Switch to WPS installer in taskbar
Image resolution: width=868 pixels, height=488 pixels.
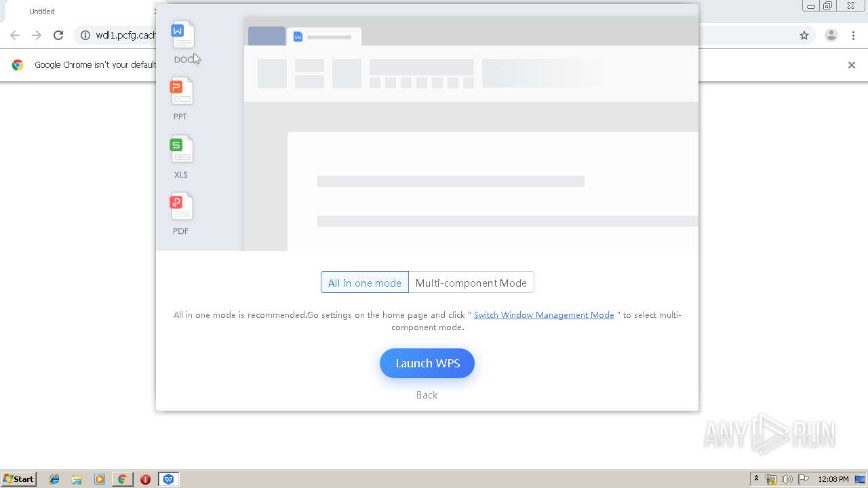point(168,479)
